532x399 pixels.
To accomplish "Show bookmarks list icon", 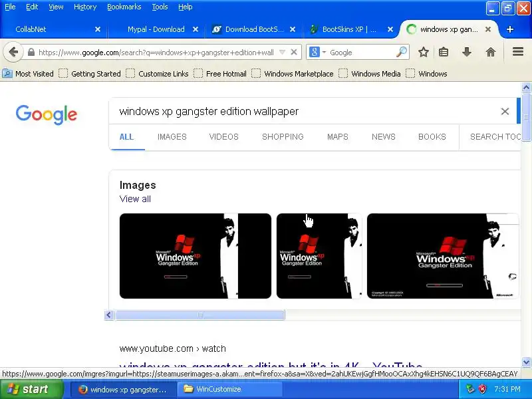I will tap(444, 53).
